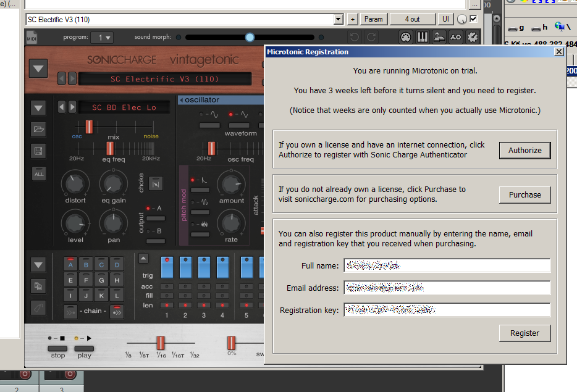This screenshot has width=577, height=392.
Task: Click the small up-arrow above trig label
Action: 143,259
